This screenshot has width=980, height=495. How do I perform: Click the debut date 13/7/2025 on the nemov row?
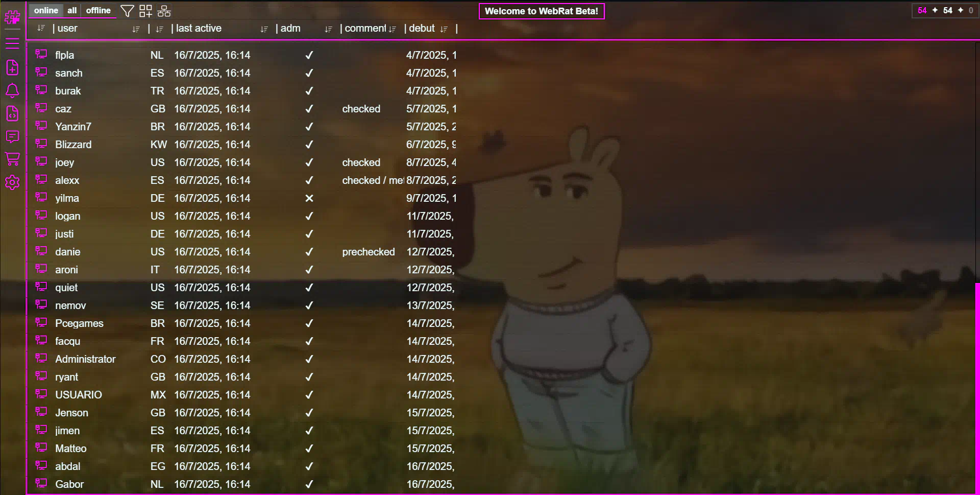430,305
